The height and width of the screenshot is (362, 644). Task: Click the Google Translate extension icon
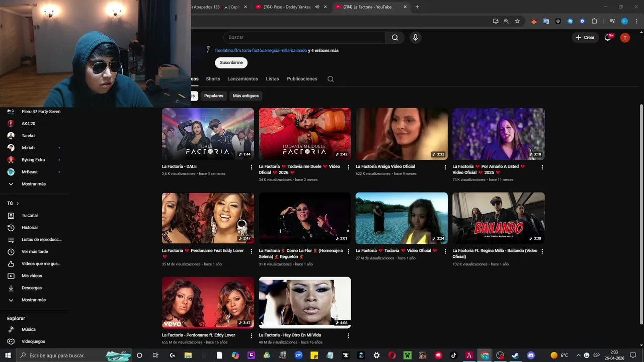(546, 21)
